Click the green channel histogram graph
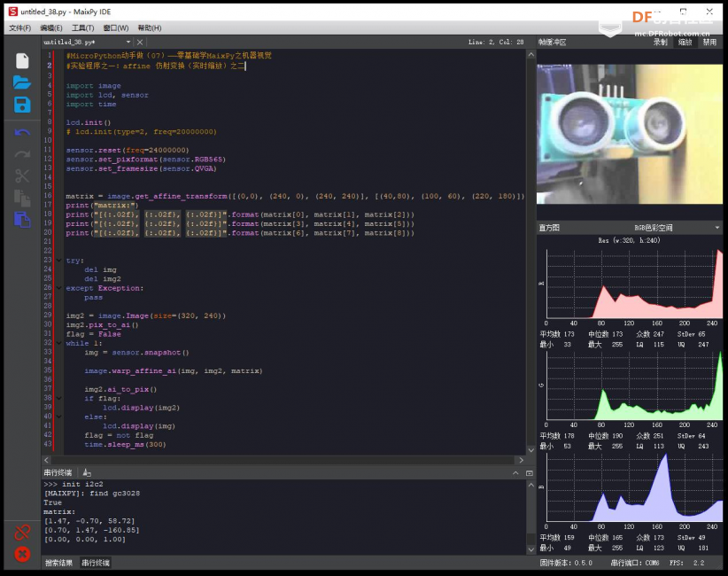Screen dimensions: 728x576 point(635,386)
